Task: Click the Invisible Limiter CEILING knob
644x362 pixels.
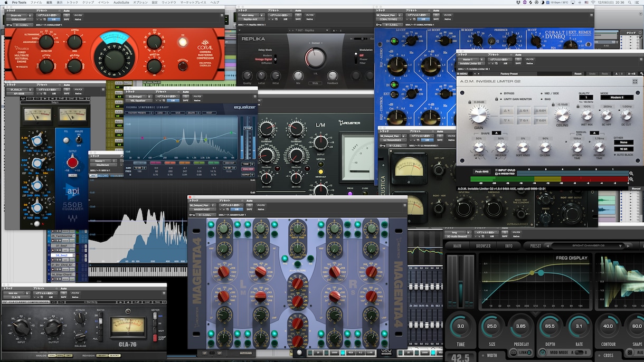Action: (563, 115)
